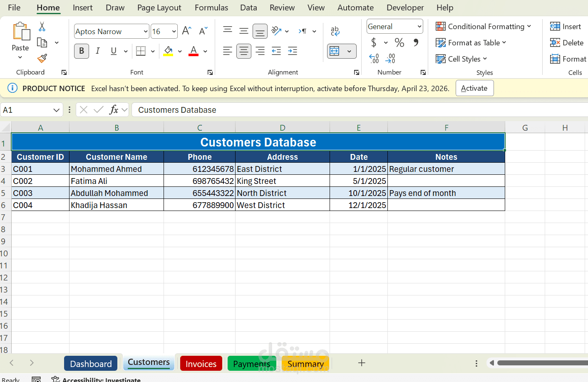Image resolution: width=588 pixels, height=382 pixels.
Task: Click the Wrap Text icon
Action: coord(335,31)
